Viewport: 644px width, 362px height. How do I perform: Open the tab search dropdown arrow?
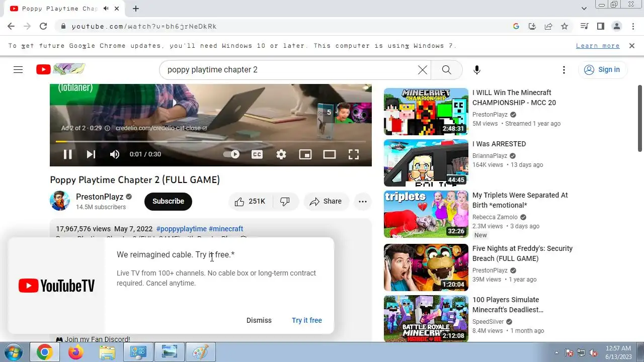pos(584,9)
